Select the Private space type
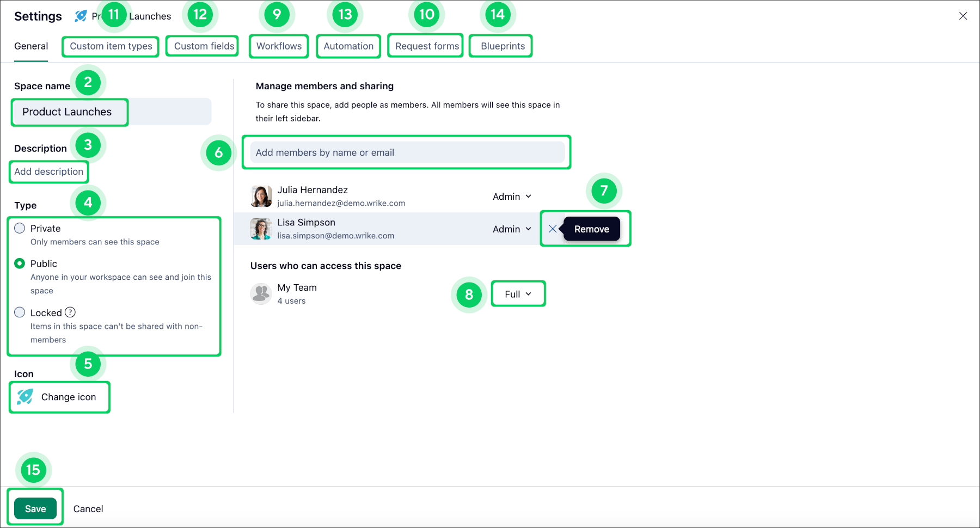The width and height of the screenshot is (980, 528). tap(20, 228)
